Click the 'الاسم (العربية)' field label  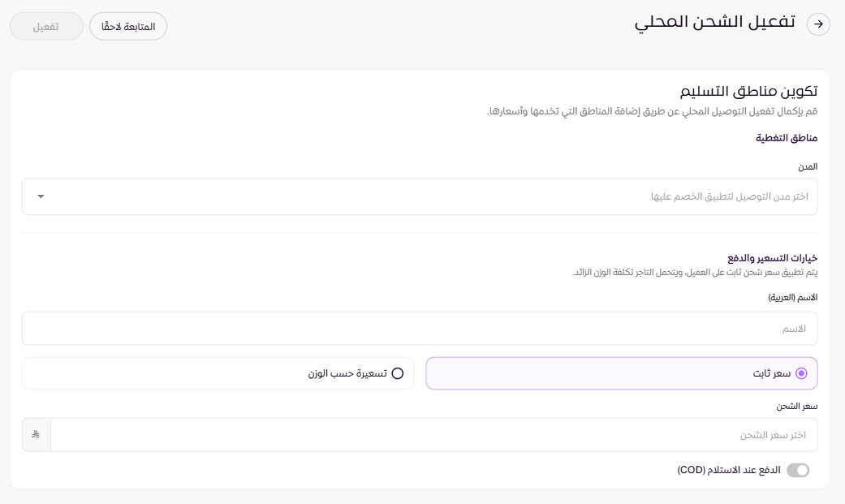coord(792,298)
